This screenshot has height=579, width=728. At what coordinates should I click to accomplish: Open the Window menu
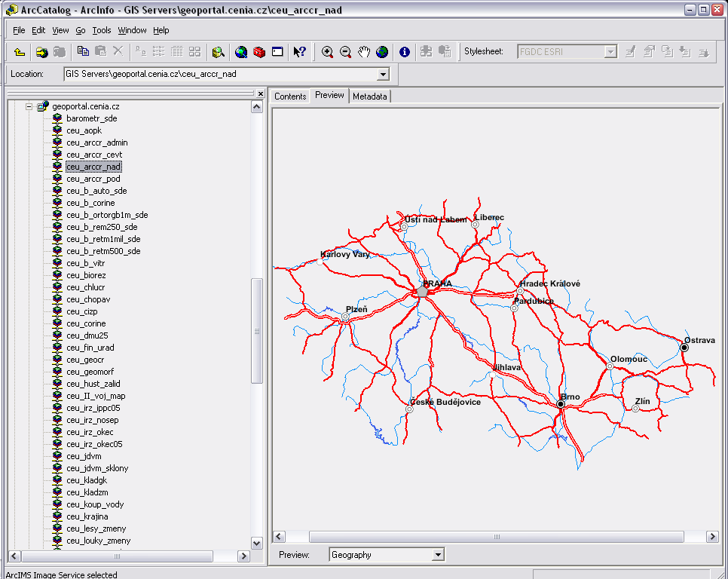click(x=132, y=30)
